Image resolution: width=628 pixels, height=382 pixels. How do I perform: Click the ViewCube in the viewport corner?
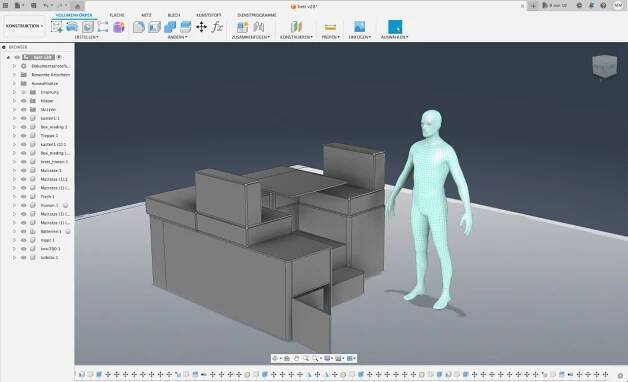(604, 66)
